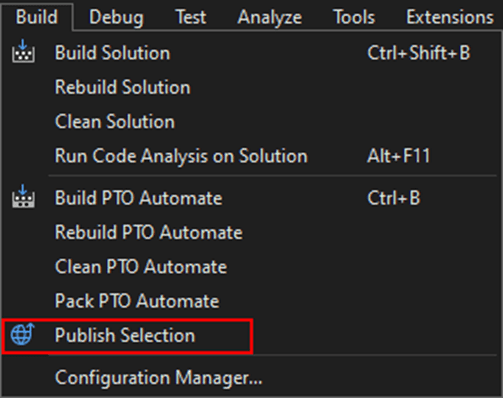This screenshot has height=398, width=503.
Task: Open the Extensions menu
Action: [450, 17]
